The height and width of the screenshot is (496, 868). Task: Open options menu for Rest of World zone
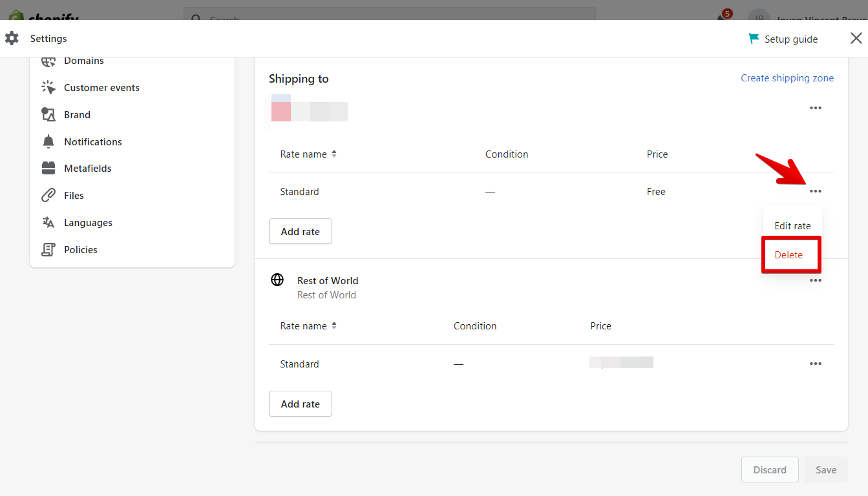pyautogui.click(x=815, y=280)
